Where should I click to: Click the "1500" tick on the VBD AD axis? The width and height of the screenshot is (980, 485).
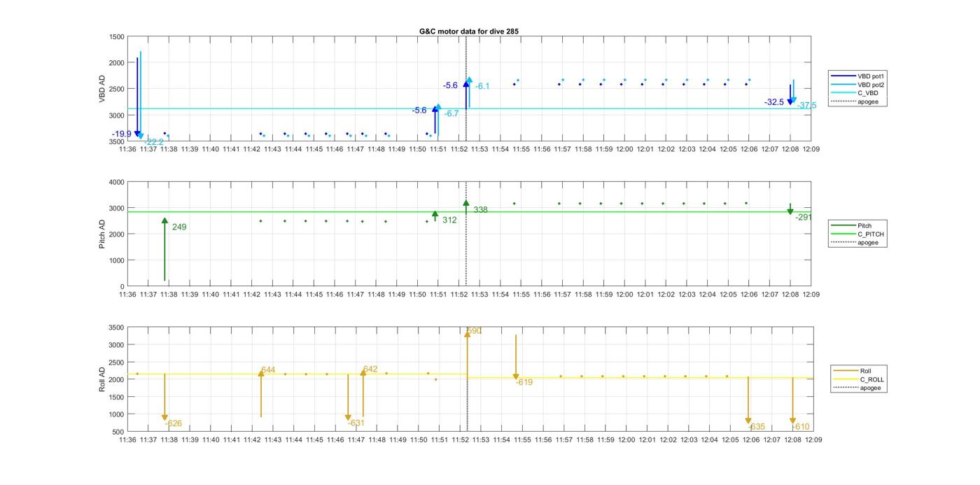pos(116,37)
